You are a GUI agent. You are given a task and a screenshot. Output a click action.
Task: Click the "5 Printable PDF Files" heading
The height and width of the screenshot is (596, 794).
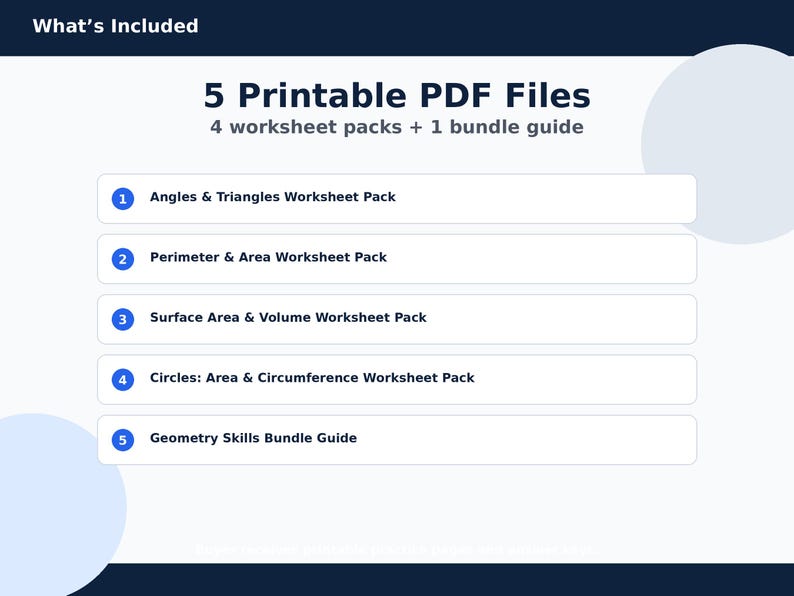(397, 95)
